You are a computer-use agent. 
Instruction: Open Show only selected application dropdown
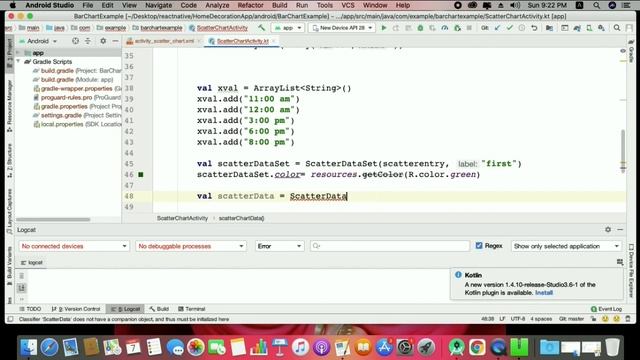coord(566,246)
